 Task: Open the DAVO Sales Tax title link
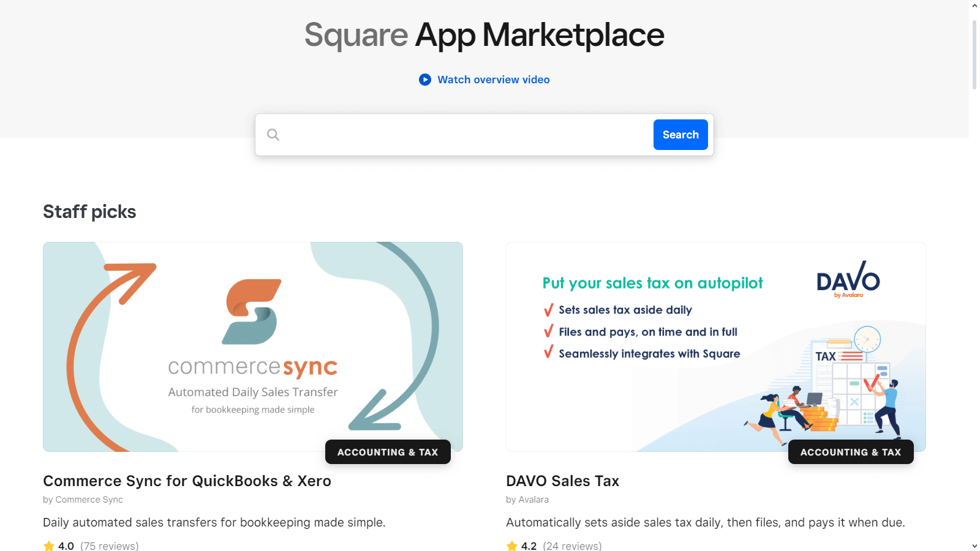pos(562,481)
